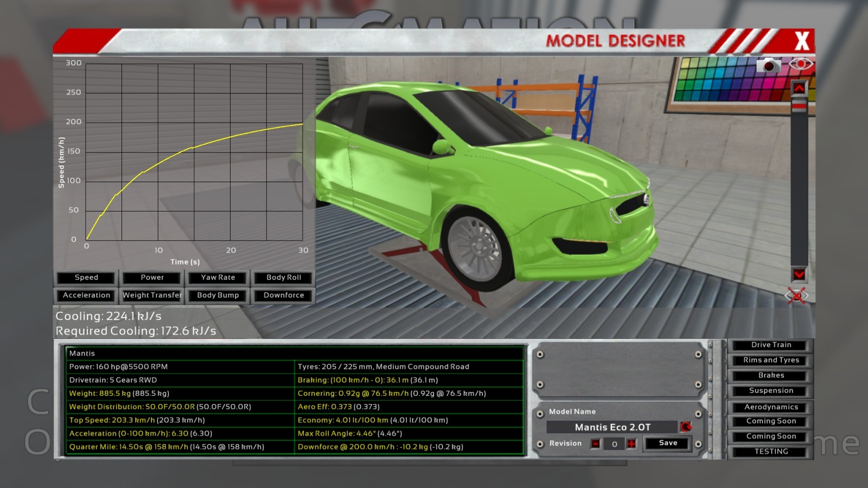This screenshot has width=868, height=488.
Task: Click the red down arrow scroll button
Action: pyautogui.click(x=799, y=274)
